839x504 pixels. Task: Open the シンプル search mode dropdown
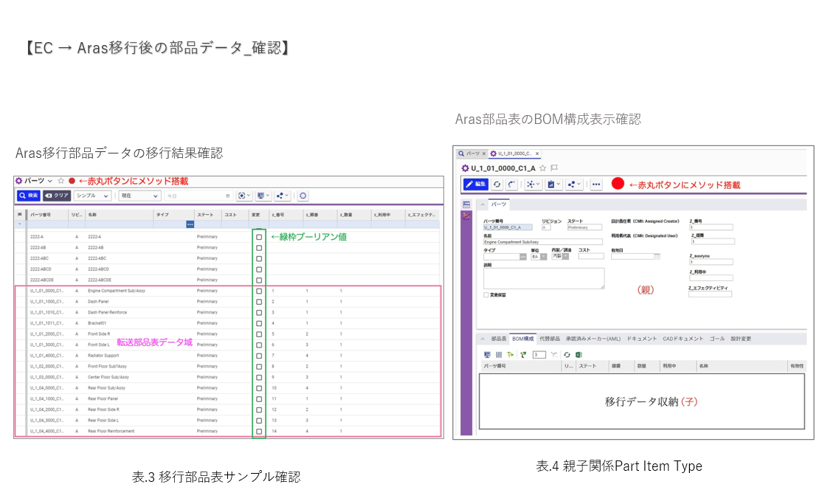tap(92, 196)
